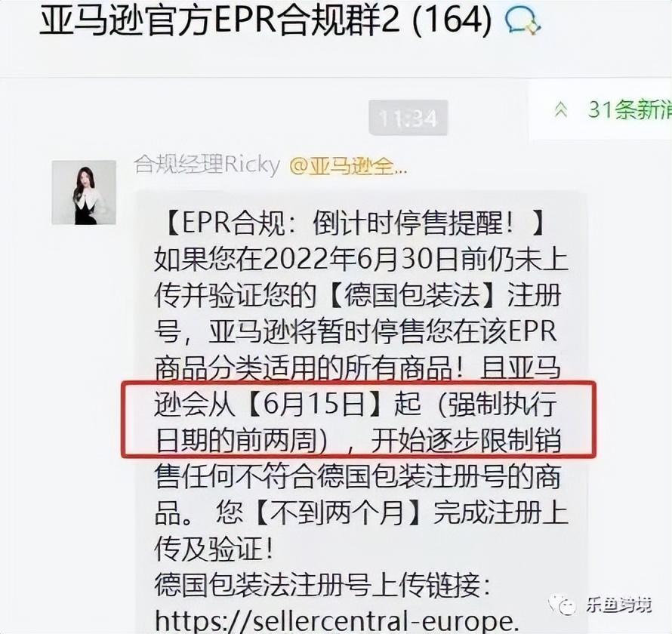Screen dimensions: 672x634
Task: Click the 11:34 timestamp label
Action: [408, 118]
